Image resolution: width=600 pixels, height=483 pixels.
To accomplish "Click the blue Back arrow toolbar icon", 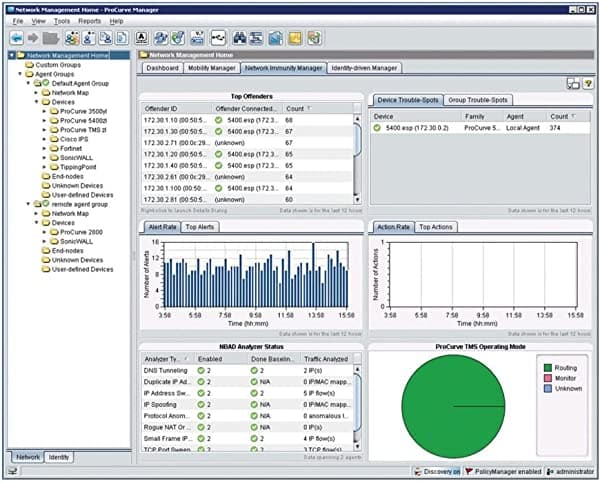I will tap(16, 38).
